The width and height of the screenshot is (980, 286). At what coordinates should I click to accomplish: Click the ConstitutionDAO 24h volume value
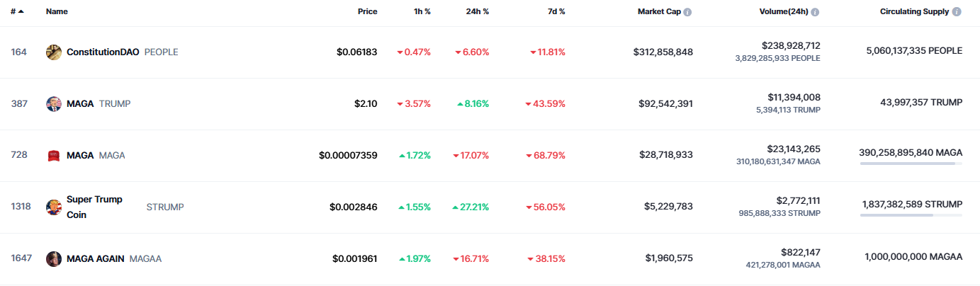[x=791, y=45]
